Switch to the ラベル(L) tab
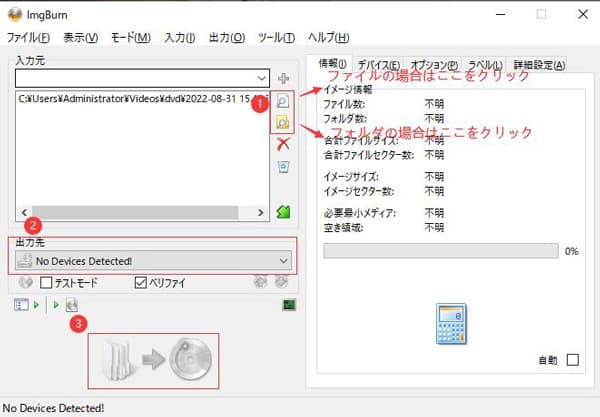Screen dimensions: 600x417 tap(485, 65)
